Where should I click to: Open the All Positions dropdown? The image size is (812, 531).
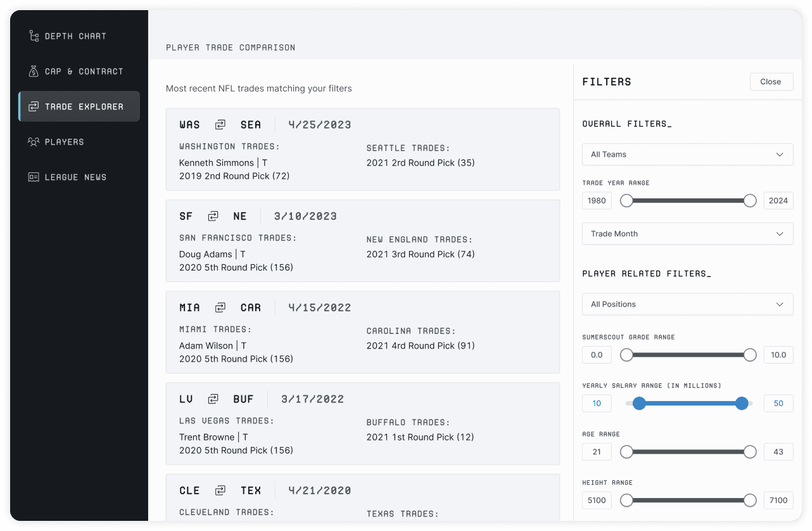(687, 304)
